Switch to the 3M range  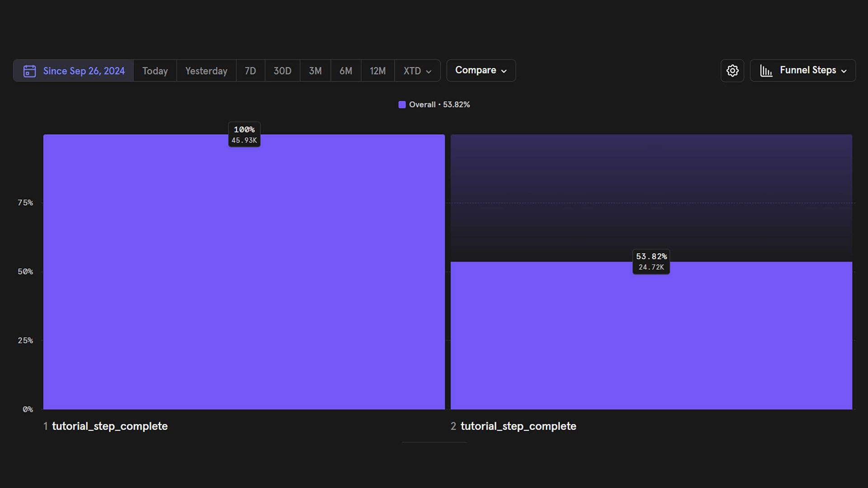[316, 71]
